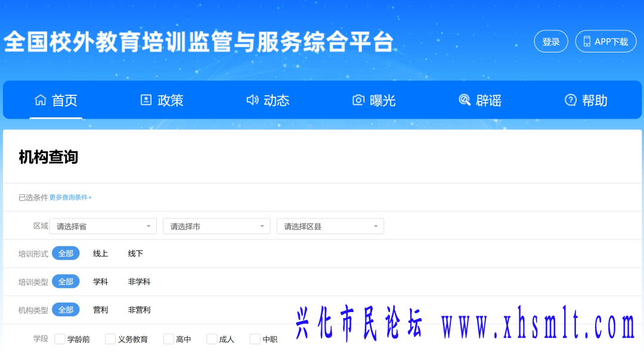Go to the 动态 tab
Viewport: 644px width, 352px height.
point(268,100)
